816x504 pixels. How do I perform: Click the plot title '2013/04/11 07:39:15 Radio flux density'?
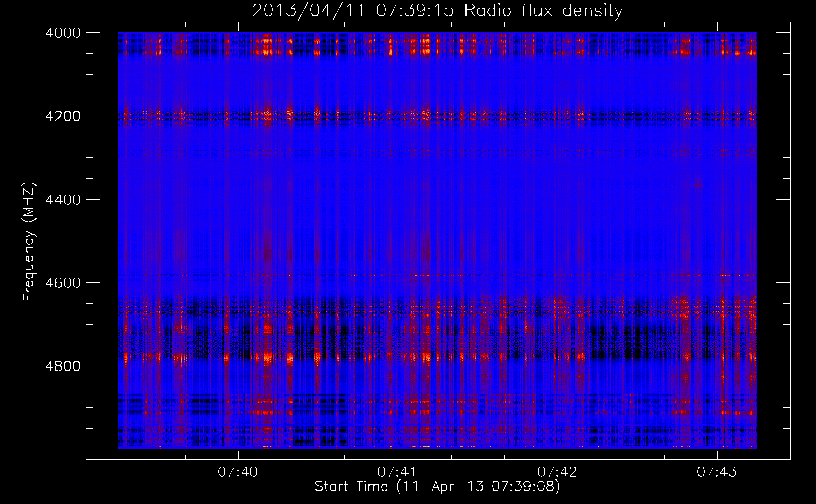(437, 11)
